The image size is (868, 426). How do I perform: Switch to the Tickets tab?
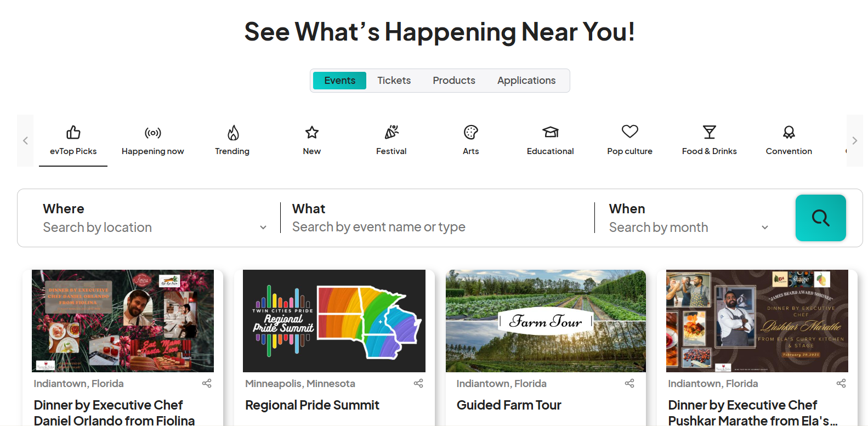click(394, 81)
